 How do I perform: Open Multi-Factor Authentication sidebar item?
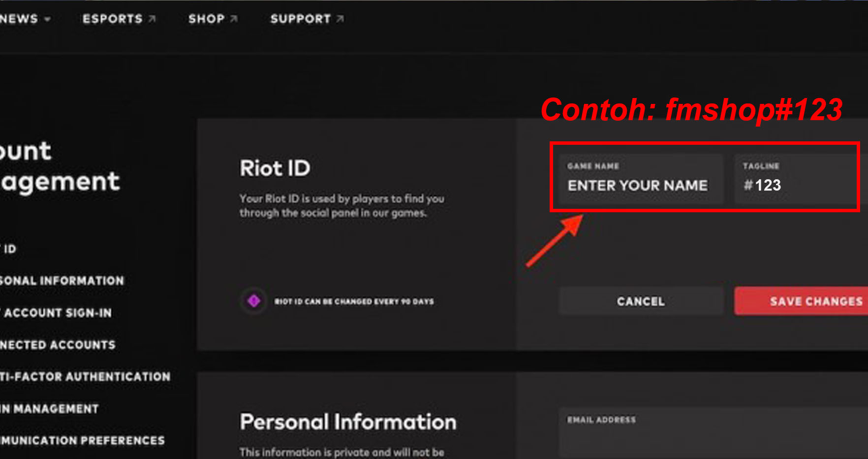pos(85,377)
